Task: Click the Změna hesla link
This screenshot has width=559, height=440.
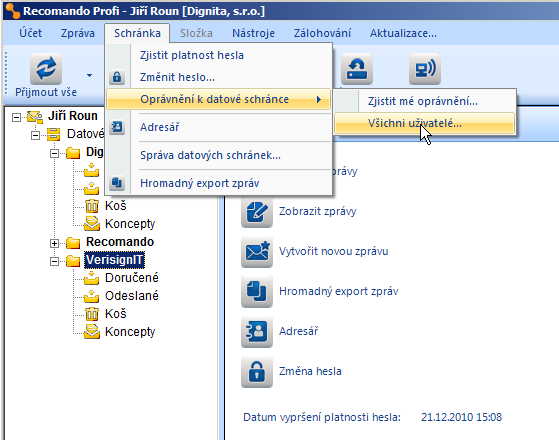Action: click(310, 371)
